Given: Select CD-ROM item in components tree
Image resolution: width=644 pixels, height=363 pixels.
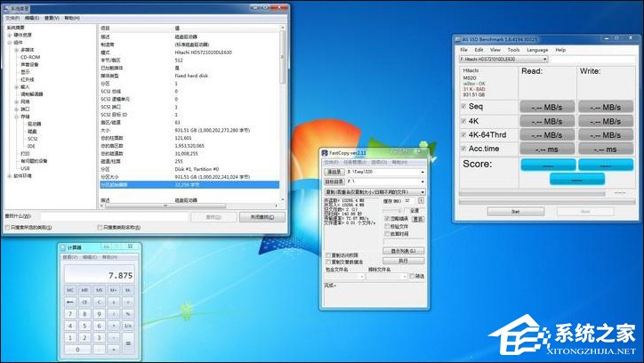Looking at the screenshot, I should coord(30,58).
